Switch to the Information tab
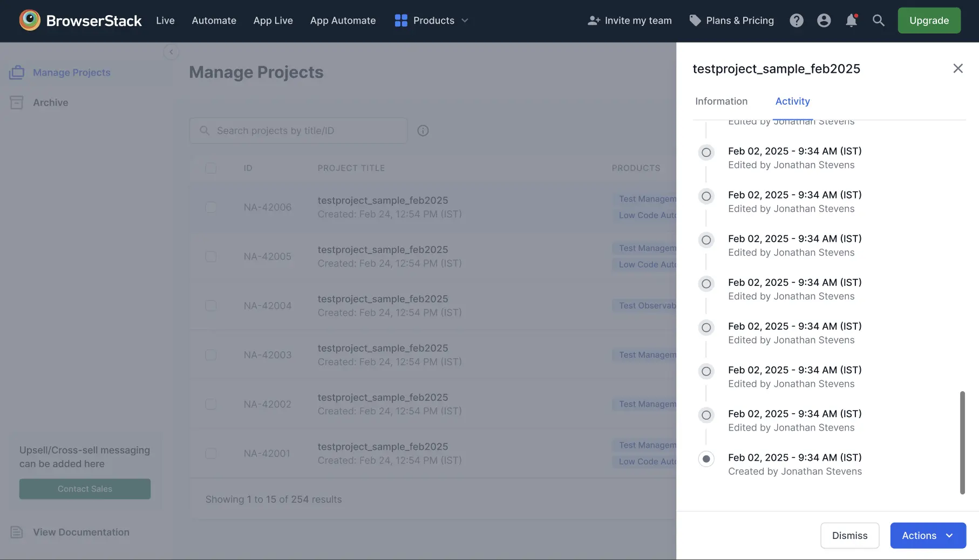Image resolution: width=979 pixels, height=560 pixels. [721, 101]
